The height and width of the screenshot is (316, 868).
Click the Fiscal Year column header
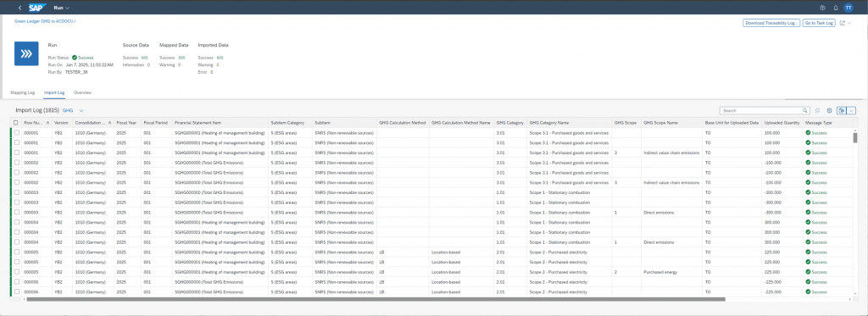(x=127, y=122)
